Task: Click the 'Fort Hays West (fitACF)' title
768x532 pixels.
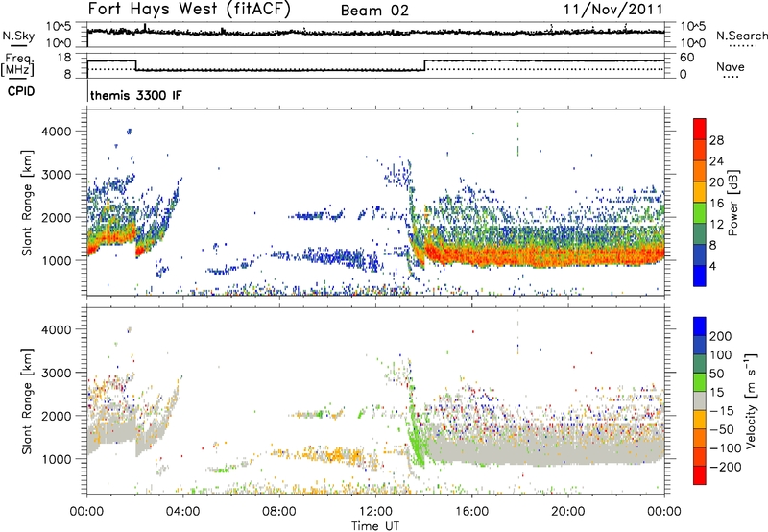Action: (189, 10)
